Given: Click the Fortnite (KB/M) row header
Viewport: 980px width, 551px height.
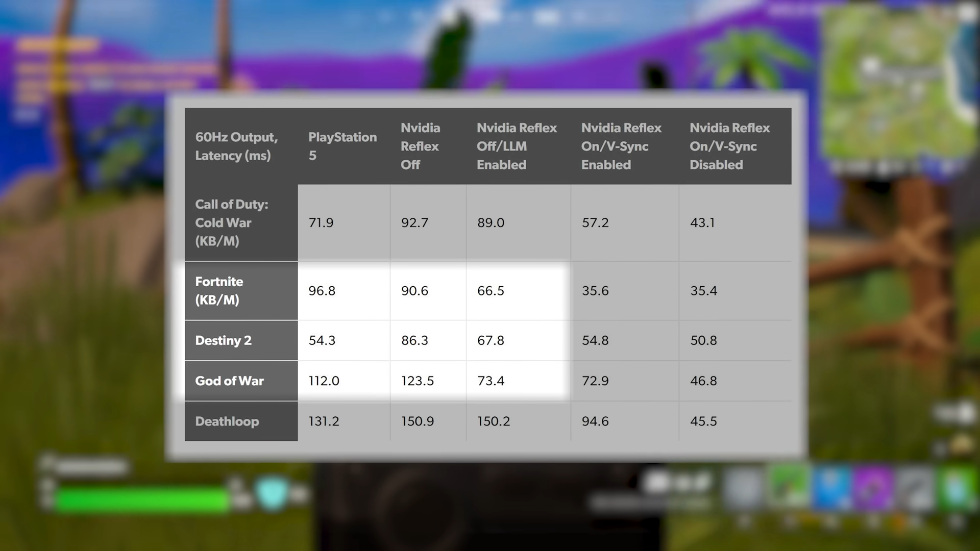Looking at the screenshot, I should click(219, 291).
